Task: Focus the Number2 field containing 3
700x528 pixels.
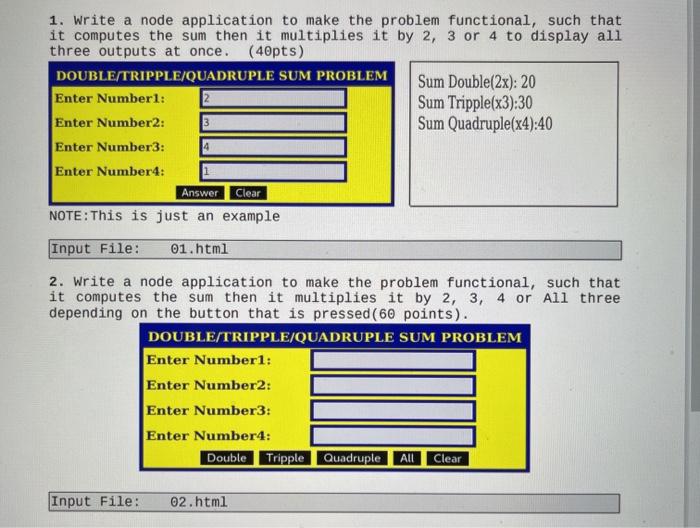Action: pyautogui.click(x=273, y=122)
